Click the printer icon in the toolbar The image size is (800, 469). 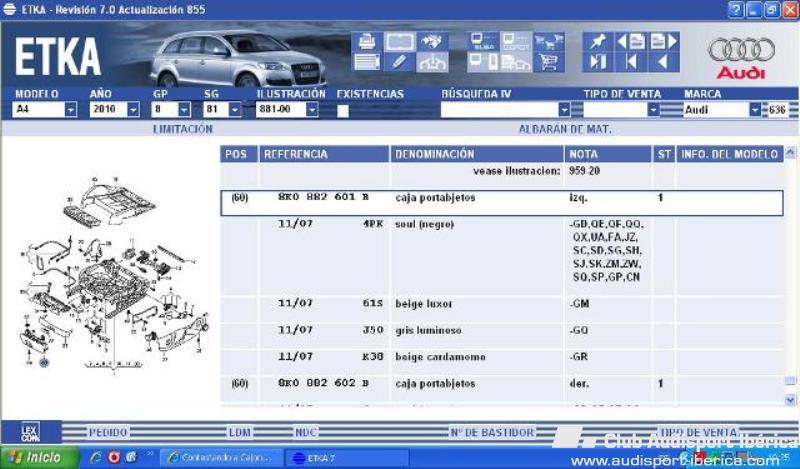(x=367, y=41)
